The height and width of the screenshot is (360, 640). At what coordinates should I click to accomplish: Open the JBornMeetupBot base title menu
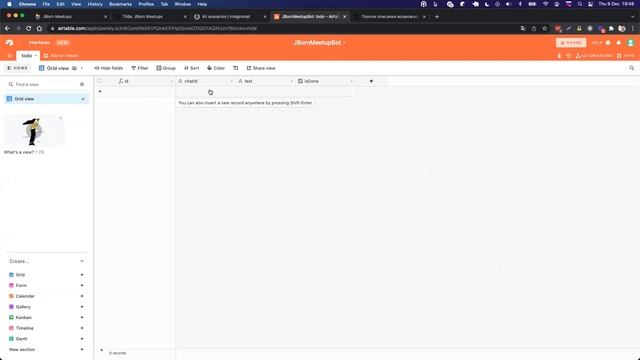[x=319, y=42]
